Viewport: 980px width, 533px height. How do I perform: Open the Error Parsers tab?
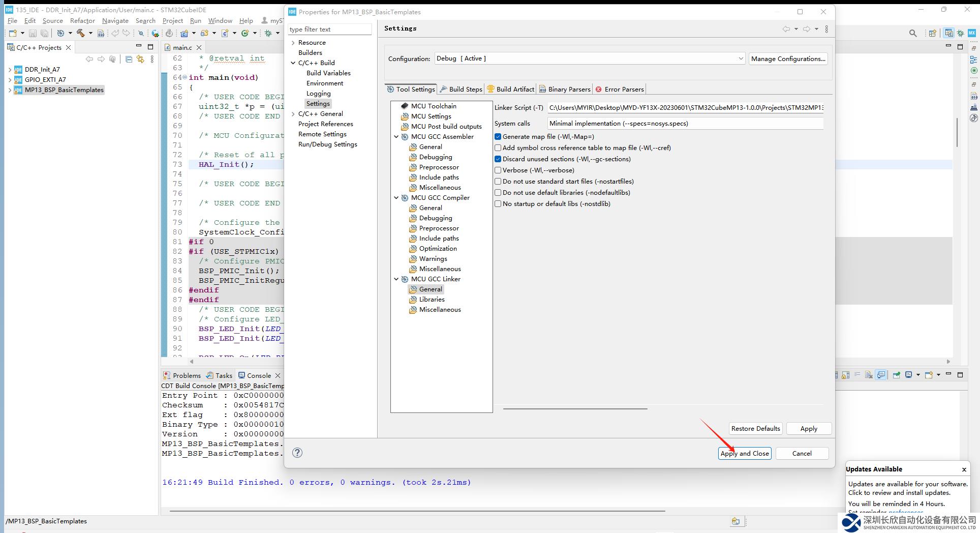(x=620, y=89)
